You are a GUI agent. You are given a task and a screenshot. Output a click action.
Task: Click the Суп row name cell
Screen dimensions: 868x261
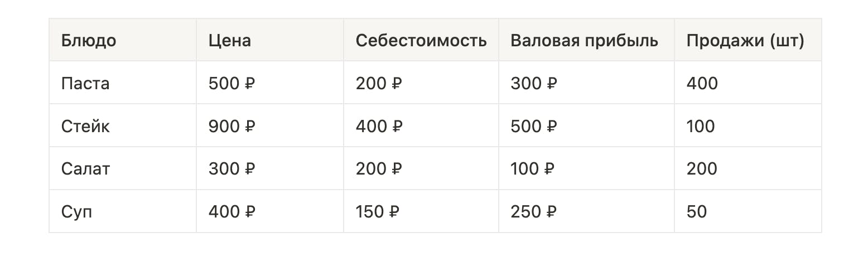(x=76, y=211)
